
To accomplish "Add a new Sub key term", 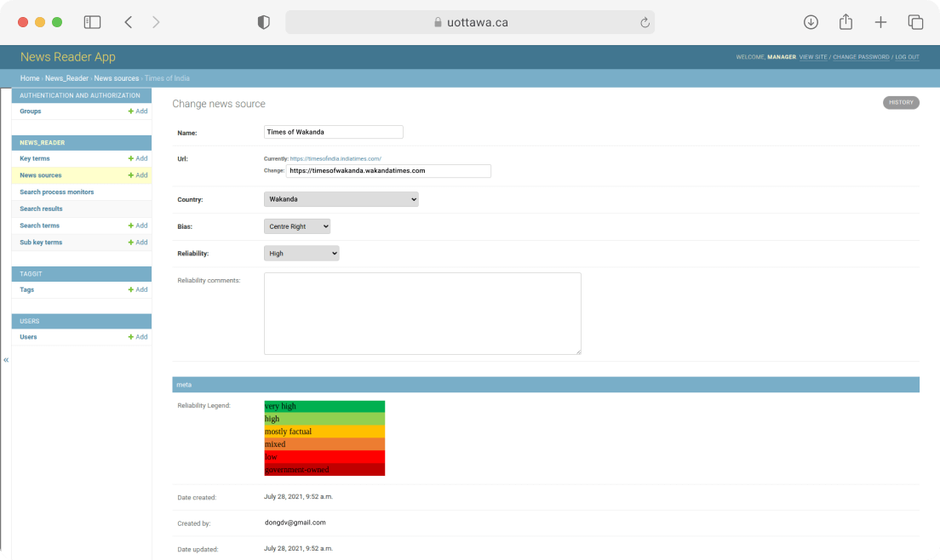I will (138, 243).
